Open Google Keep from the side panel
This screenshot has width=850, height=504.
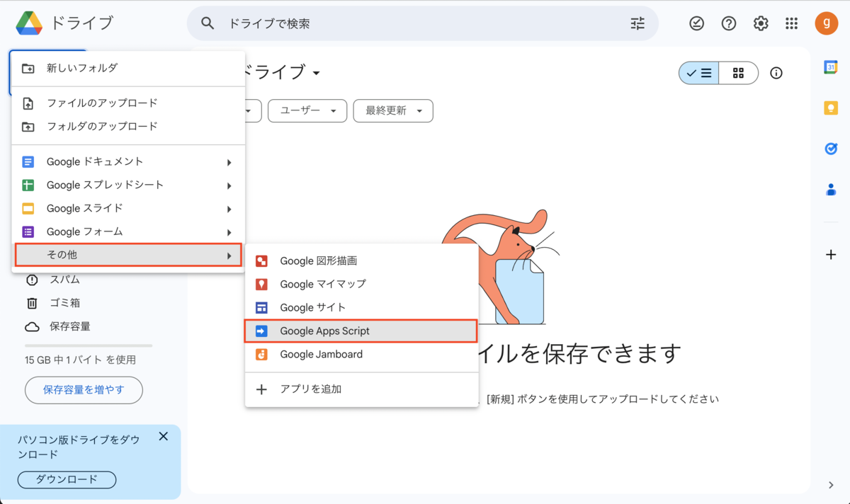[830, 106]
